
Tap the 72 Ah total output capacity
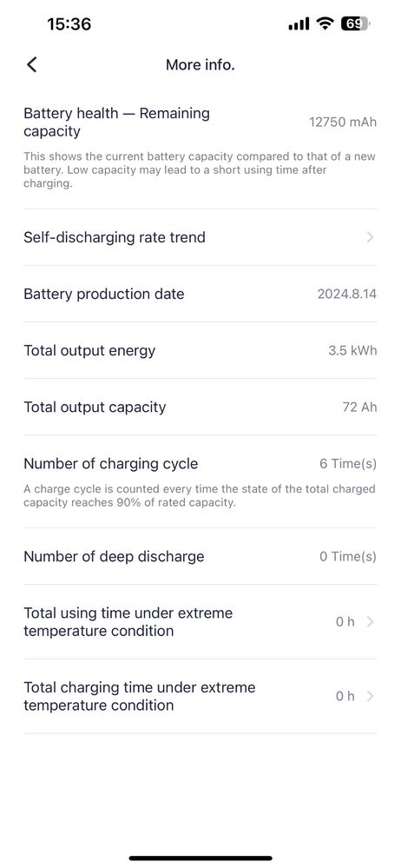pos(359,407)
